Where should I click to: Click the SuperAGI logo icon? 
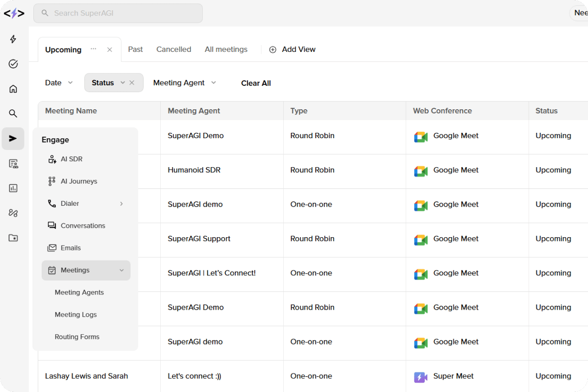tap(14, 13)
